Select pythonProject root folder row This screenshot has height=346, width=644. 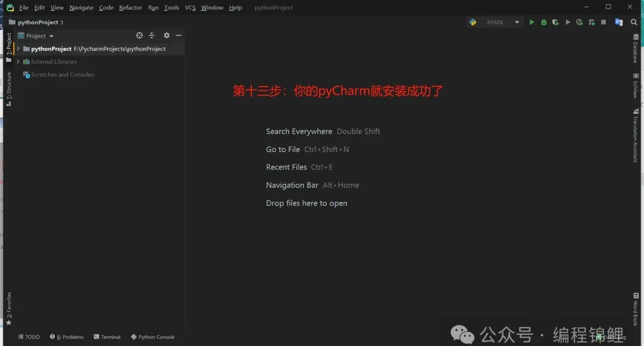pos(98,48)
